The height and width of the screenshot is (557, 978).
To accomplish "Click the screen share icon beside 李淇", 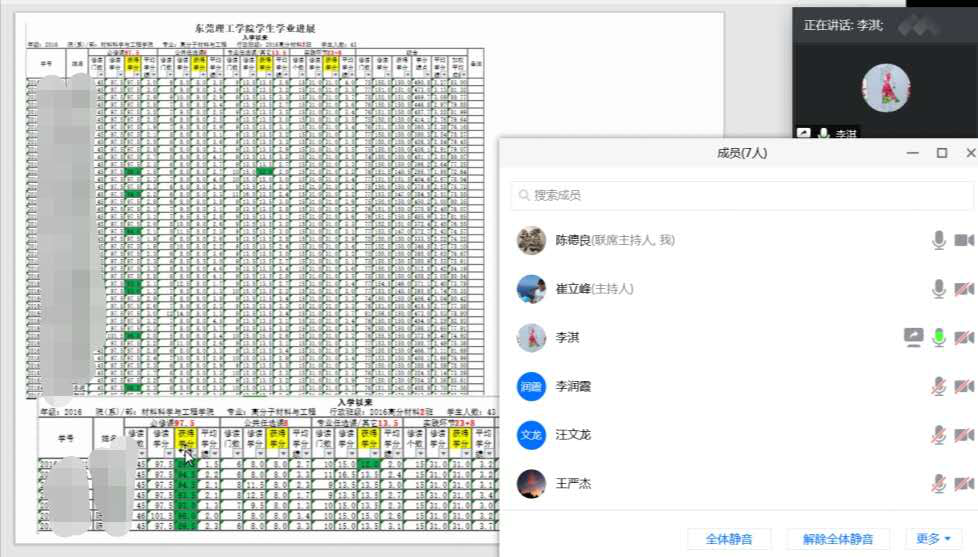I will coord(913,337).
